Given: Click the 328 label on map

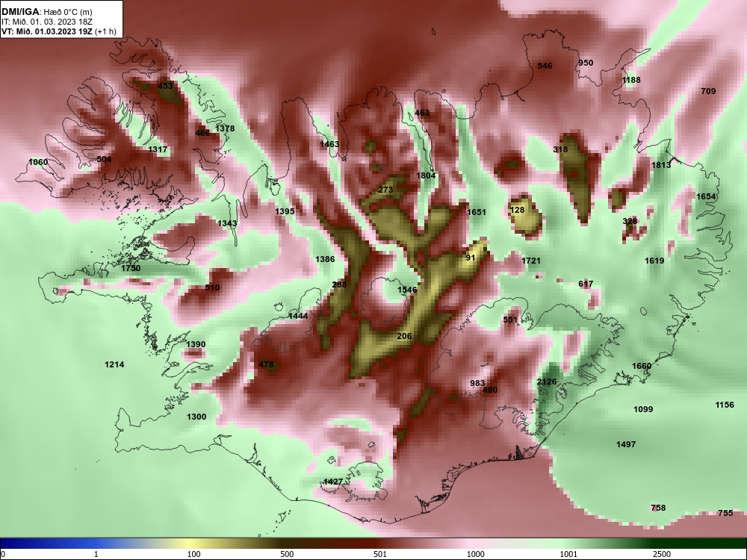Looking at the screenshot, I should pyautogui.click(x=630, y=222).
